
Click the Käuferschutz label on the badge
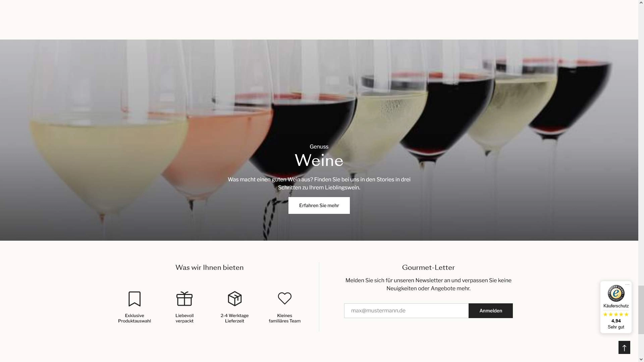[616, 306]
